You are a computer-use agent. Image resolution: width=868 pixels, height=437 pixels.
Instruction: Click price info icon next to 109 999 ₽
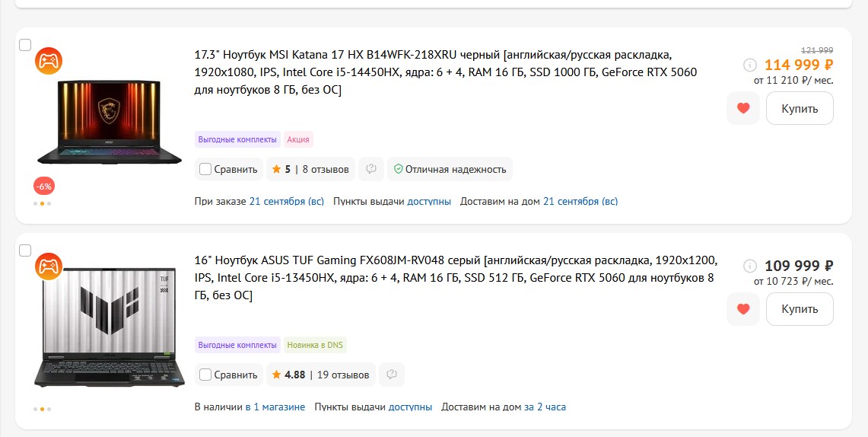[x=750, y=266]
